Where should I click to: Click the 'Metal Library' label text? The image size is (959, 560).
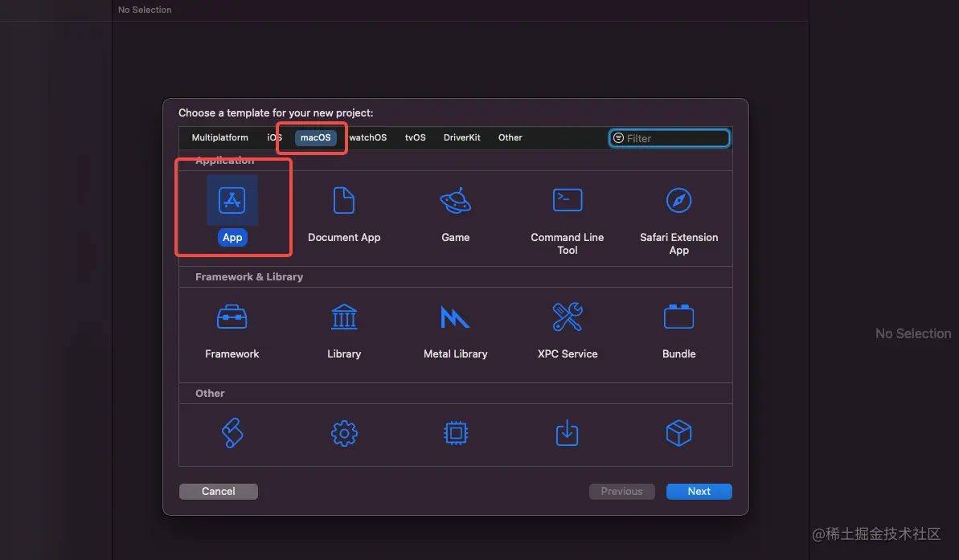click(456, 354)
